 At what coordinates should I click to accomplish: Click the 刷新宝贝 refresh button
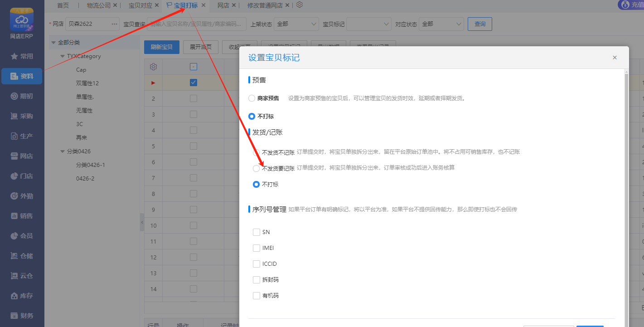point(162,47)
